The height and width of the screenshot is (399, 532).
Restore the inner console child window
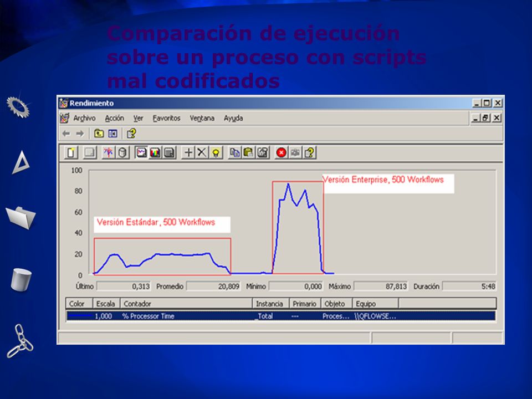[486, 117]
